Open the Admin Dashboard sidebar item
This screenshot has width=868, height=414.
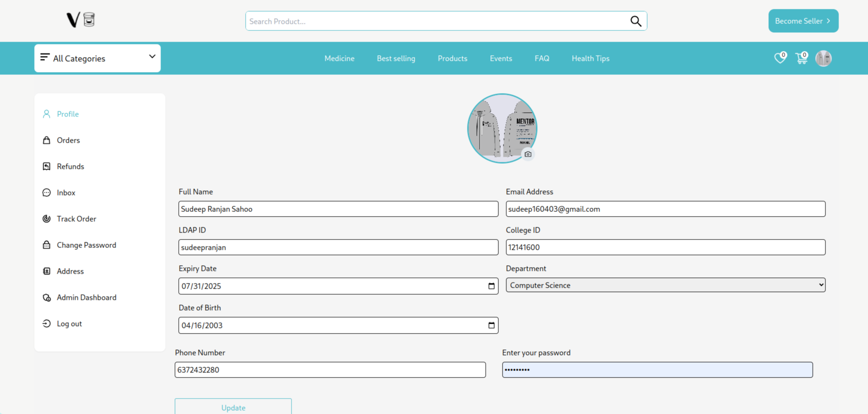tap(87, 298)
